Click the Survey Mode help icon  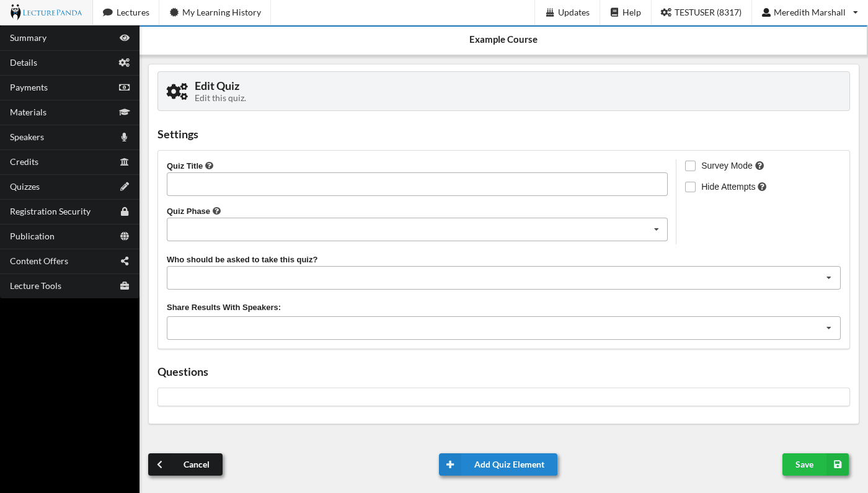pos(759,166)
